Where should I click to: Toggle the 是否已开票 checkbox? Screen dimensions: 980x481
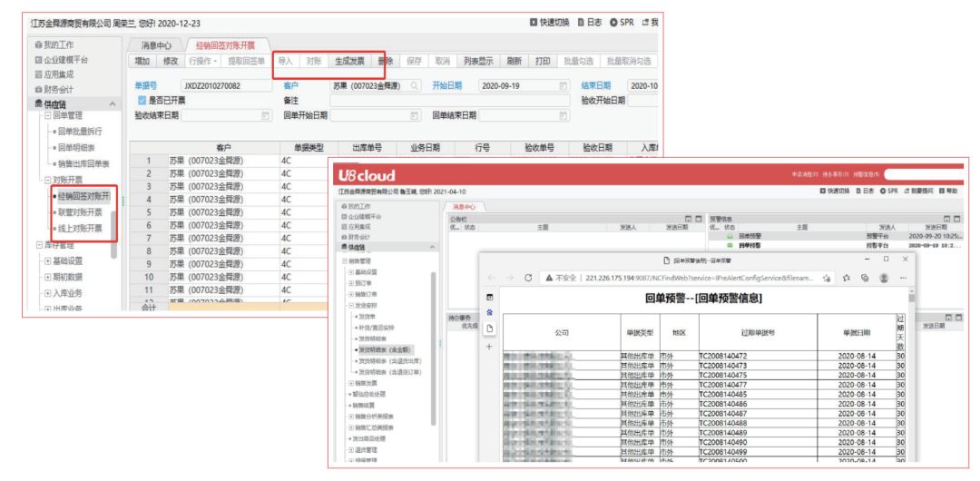pos(142,101)
